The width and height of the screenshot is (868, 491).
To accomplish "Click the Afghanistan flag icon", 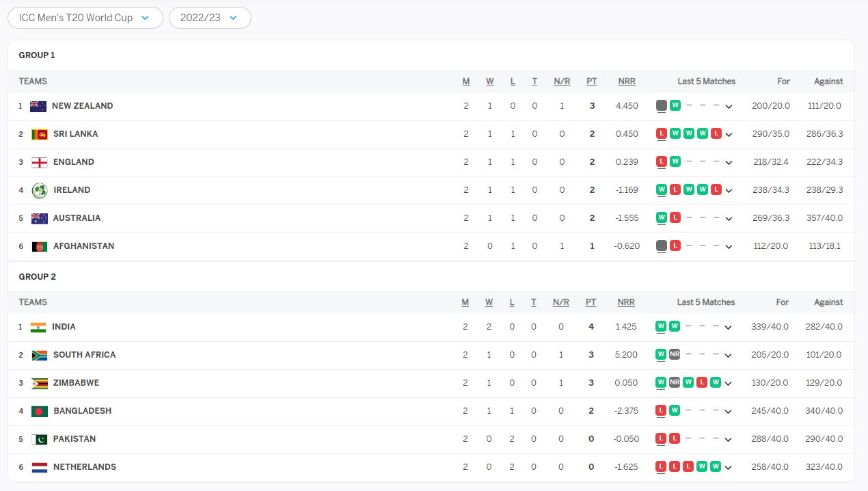I will (40, 246).
